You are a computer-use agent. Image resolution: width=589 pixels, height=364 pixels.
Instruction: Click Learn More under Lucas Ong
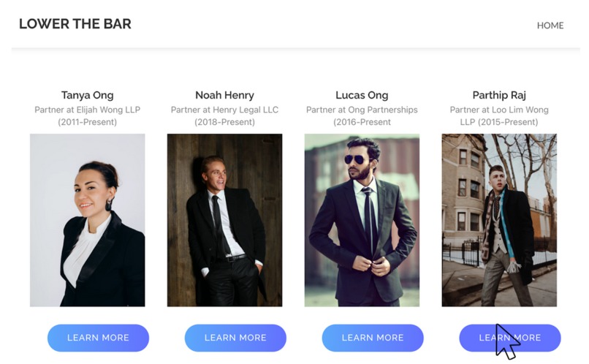click(x=373, y=338)
